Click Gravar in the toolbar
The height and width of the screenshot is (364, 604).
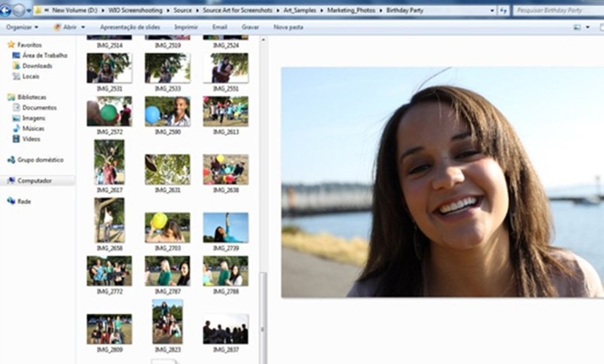250,28
